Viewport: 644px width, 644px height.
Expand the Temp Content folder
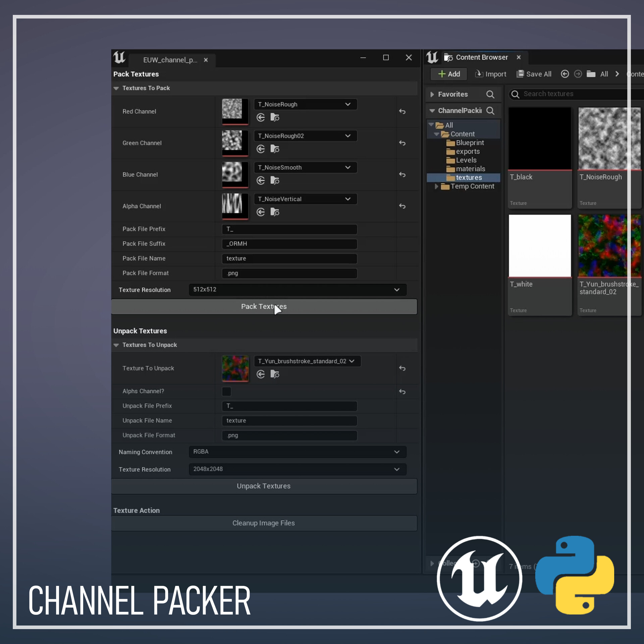[436, 186]
